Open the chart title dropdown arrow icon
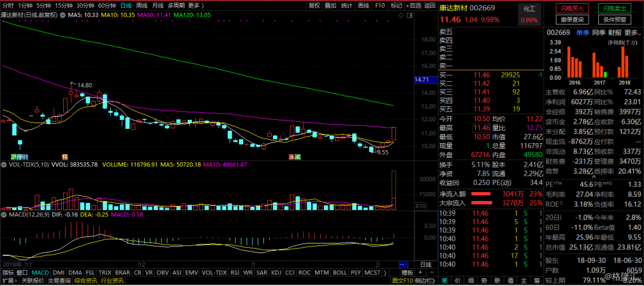This screenshot has width=644, height=286. point(62,15)
